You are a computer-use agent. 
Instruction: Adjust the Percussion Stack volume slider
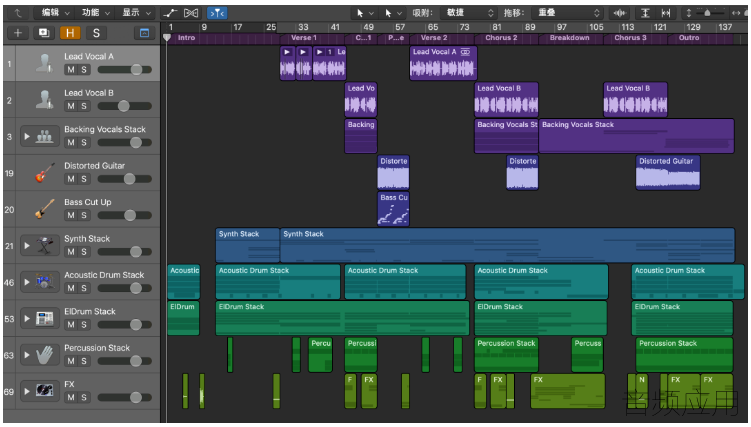[125, 361]
